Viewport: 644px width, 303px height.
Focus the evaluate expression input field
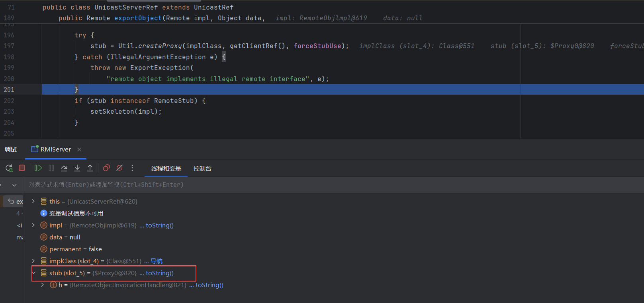pyautogui.click(x=239, y=185)
